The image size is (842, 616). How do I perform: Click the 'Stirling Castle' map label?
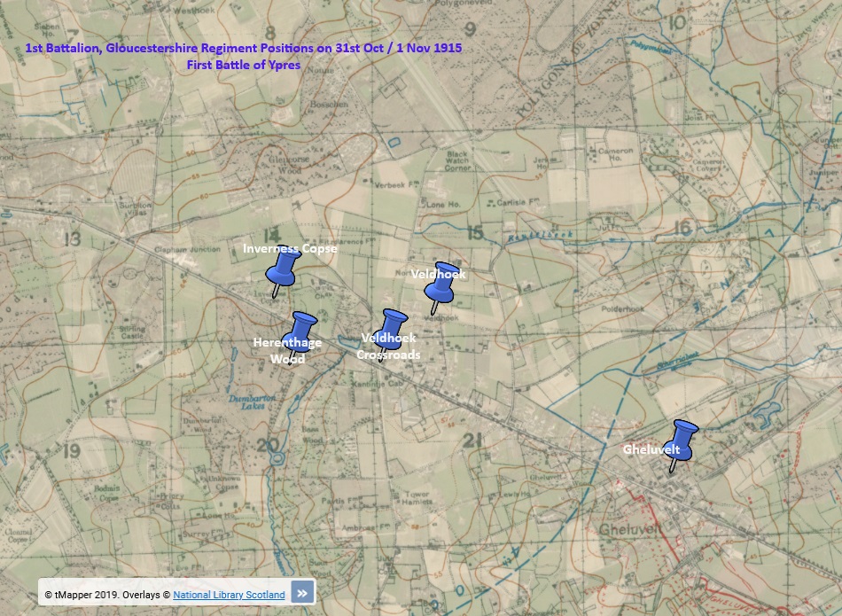(131, 332)
